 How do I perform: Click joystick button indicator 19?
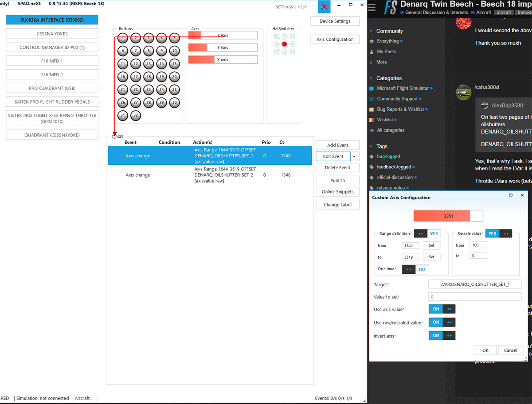pos(161,77)
